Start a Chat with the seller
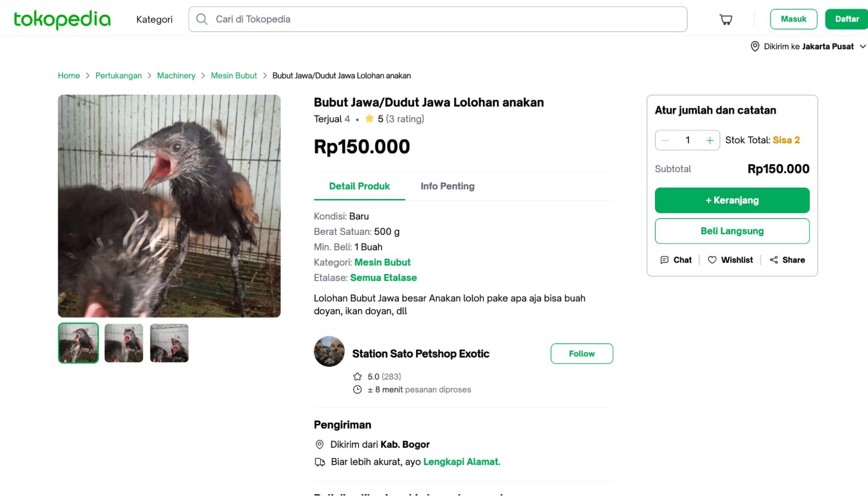Image resolution: width=868 pixels, height=496 pixels. click(x=676, y=260)
